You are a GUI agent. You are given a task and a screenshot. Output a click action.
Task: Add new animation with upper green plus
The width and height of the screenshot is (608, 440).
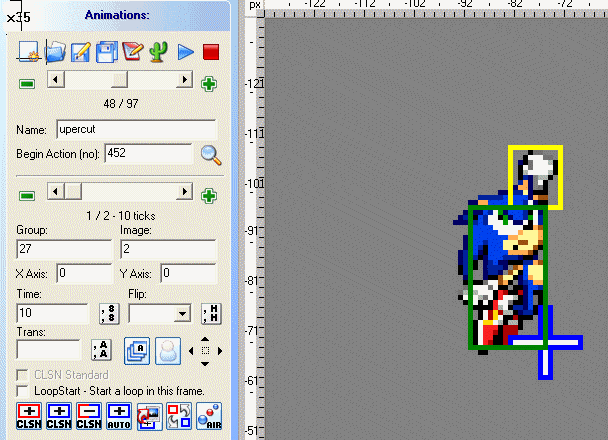(x=209, y=84)
